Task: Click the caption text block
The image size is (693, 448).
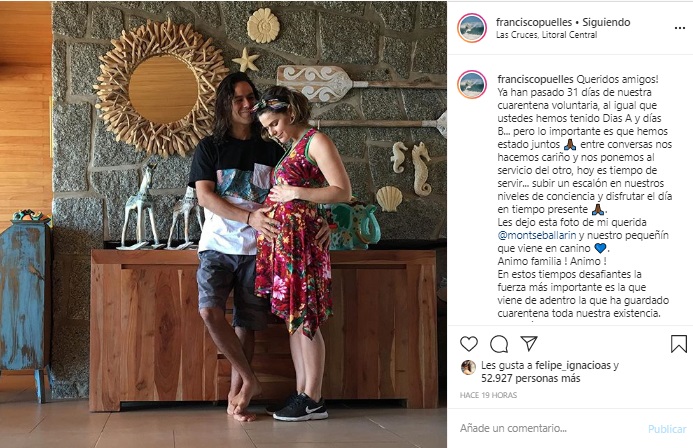Action: [585, 197]
